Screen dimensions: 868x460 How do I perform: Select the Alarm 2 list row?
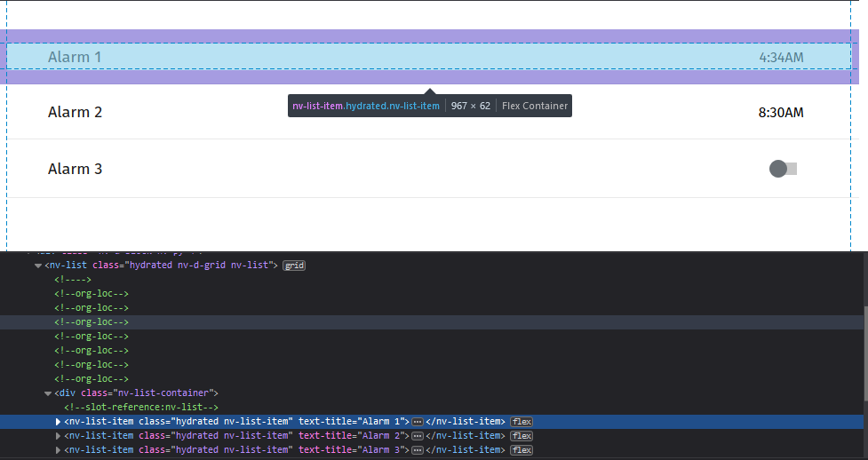pos(429,112)
